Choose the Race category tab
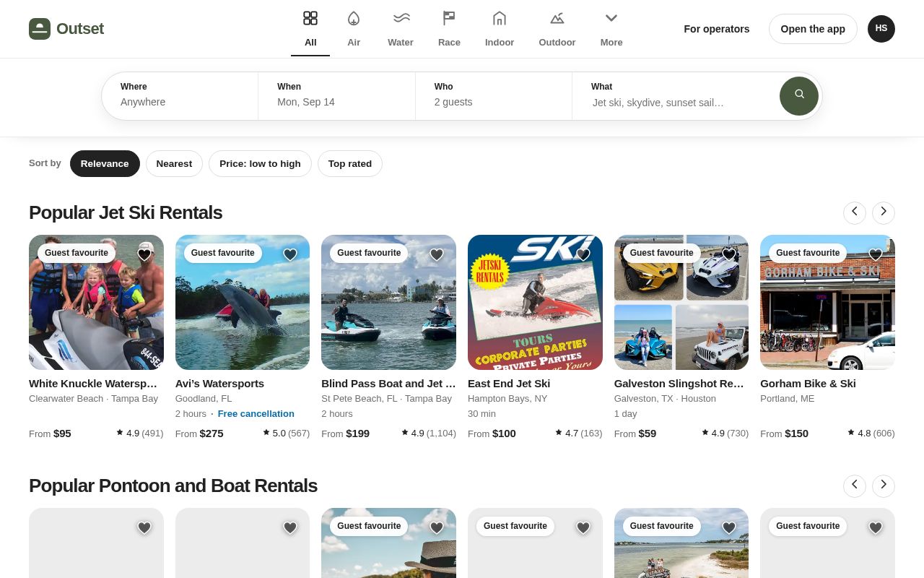The height and width of the screenshot is (578, 924). coord(449,29)
